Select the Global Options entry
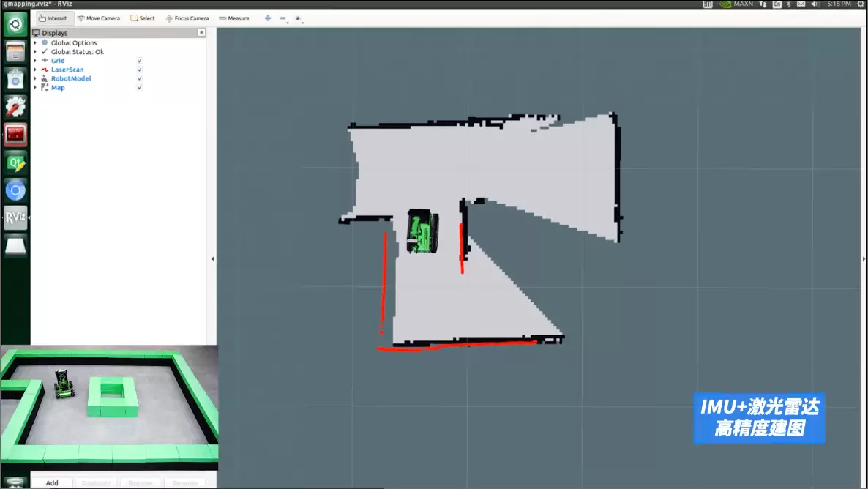 (x=74, y=42)
